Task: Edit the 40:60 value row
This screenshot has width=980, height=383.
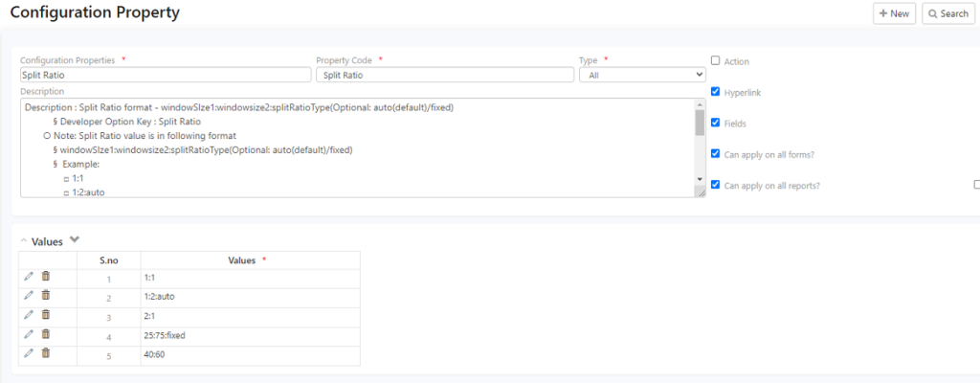Action: [x=29, y=353]
